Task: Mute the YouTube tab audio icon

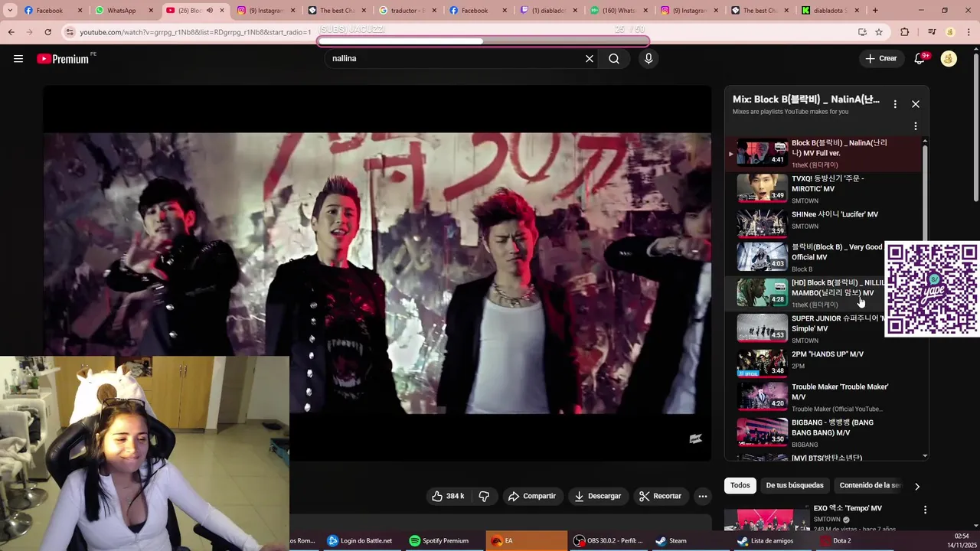Action: tap(210, 11)
